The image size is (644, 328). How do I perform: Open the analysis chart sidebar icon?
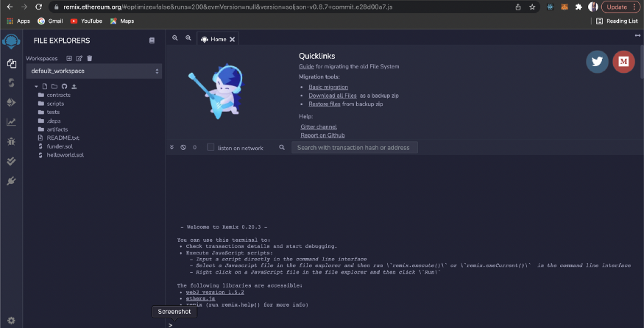pos(12,122)
